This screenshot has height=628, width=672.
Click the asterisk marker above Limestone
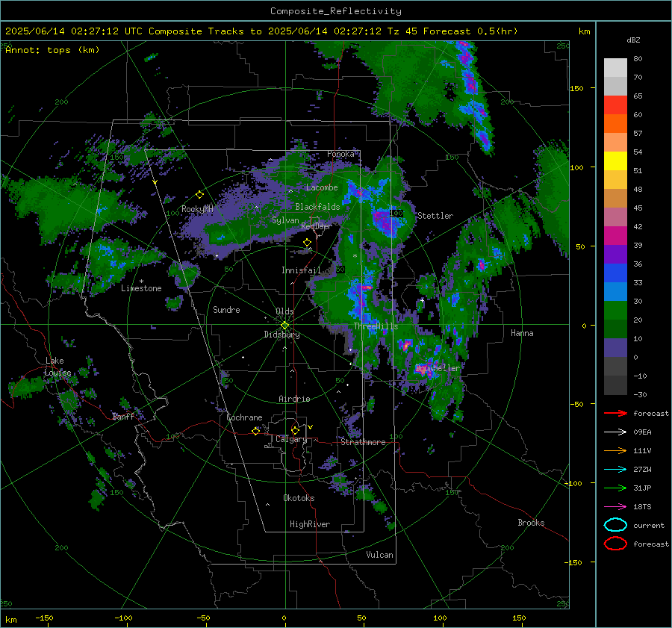coord(141,282)
